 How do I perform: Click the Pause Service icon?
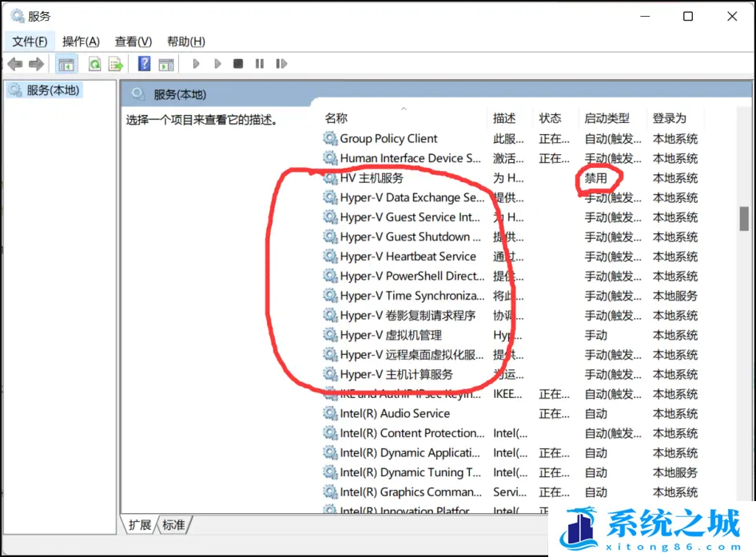coord(260,64)
